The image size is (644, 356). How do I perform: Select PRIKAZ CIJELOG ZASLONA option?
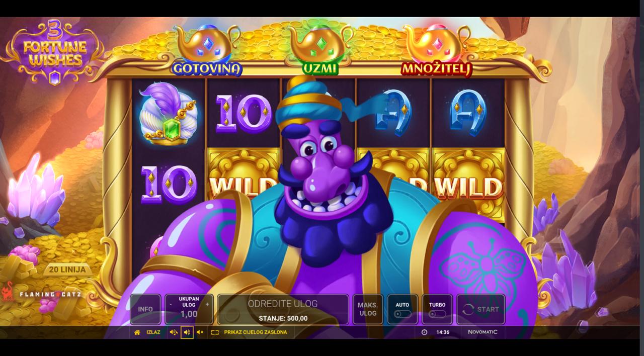click(256, 332)
